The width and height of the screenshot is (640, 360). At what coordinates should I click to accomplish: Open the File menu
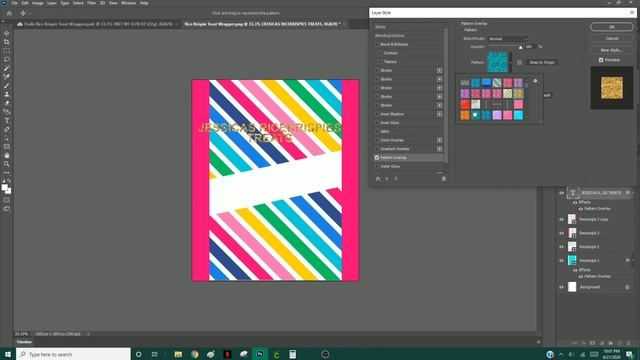tap(14, 3)
